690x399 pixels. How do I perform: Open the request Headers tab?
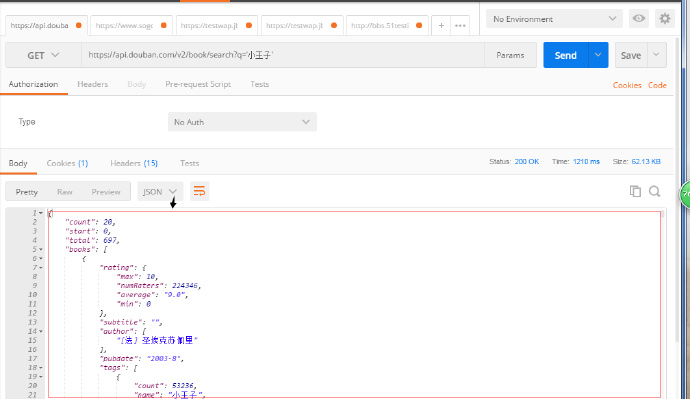tap(92, 84)
